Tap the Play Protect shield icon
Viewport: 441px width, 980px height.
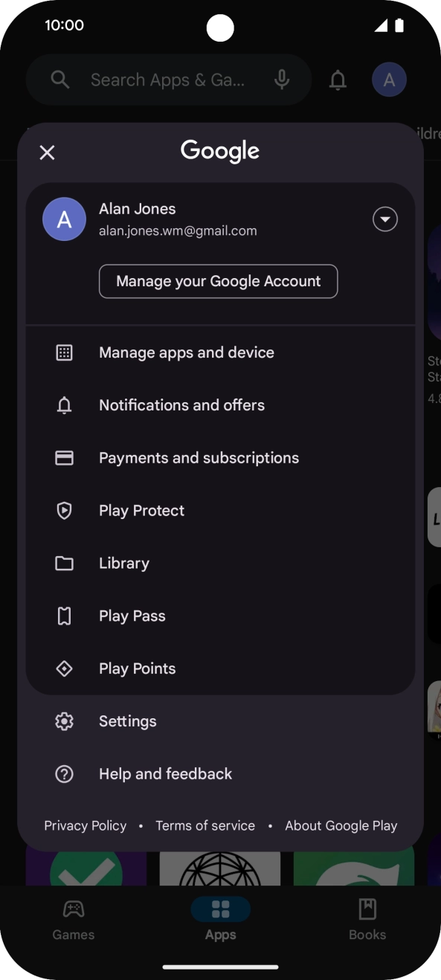65,511
